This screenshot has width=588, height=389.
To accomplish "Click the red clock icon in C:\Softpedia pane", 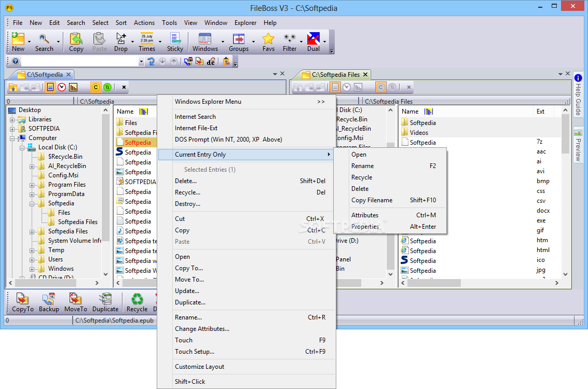I will (62, 87).
